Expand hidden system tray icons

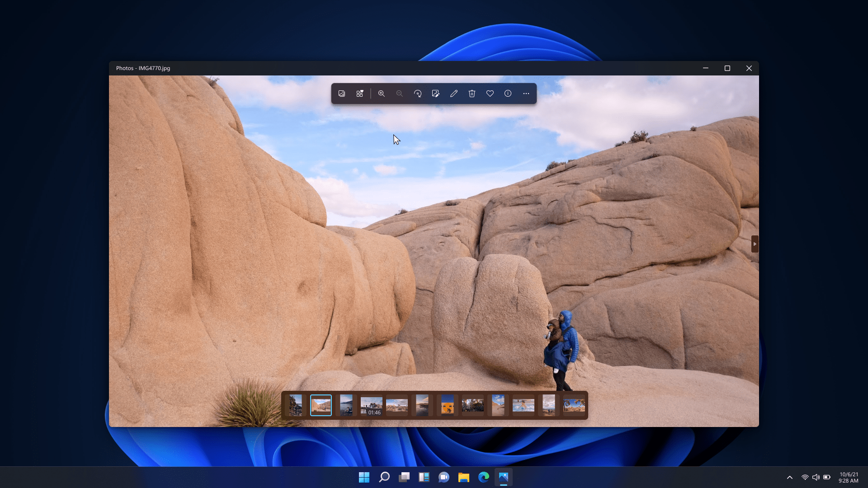click(x=789, y=477)
